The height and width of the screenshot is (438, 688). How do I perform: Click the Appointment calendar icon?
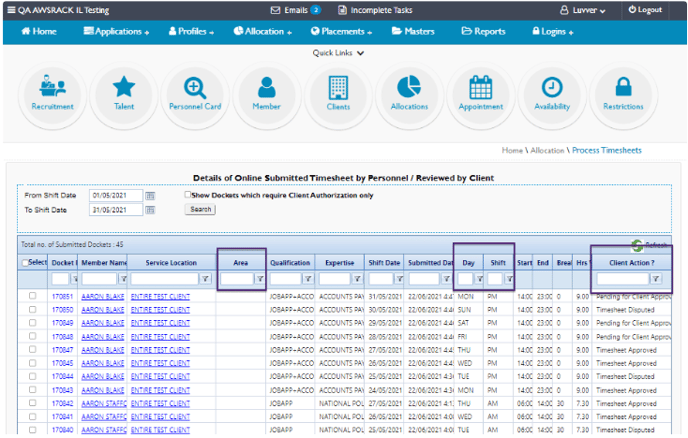click(480, 87)
